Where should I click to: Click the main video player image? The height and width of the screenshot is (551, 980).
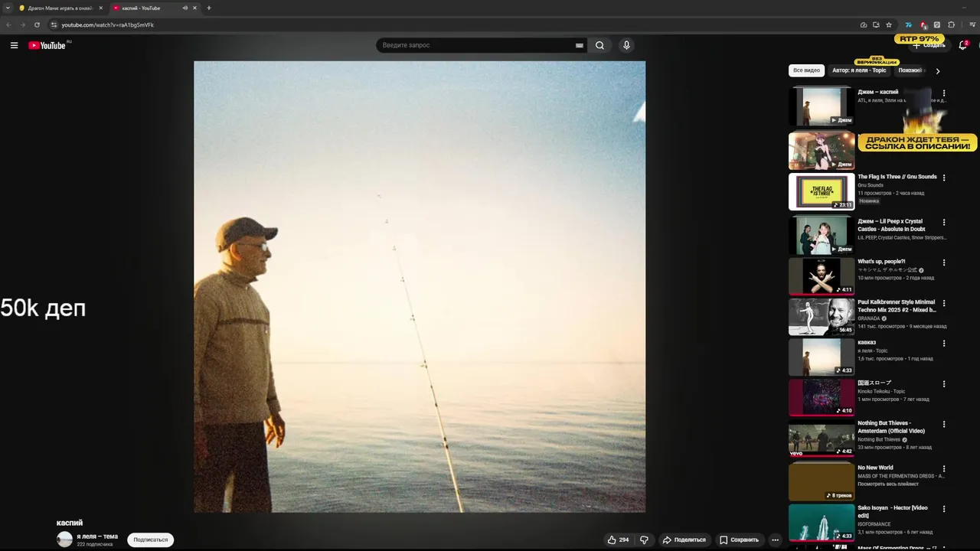tap(420, 286)
